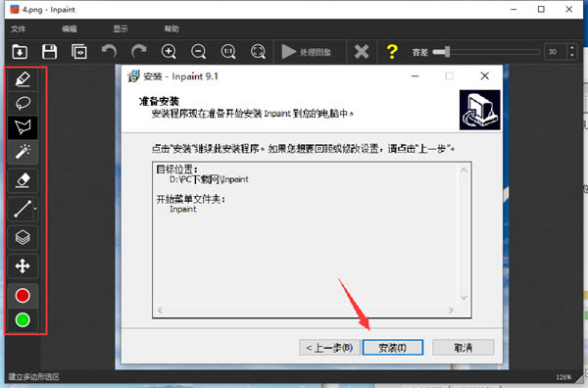Select the Eraser tool
The width and height of the screenshot is (588, 388).
click(x=23, y=180)
